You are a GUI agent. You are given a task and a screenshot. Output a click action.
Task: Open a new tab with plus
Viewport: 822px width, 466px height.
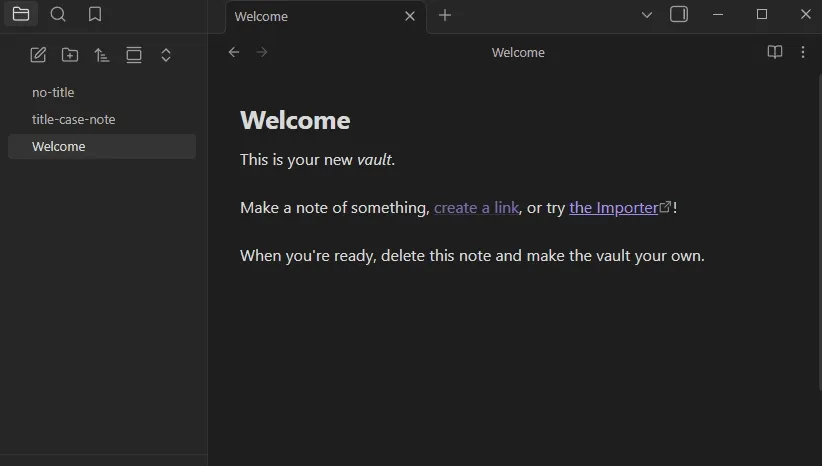click(x=445, y=15)
